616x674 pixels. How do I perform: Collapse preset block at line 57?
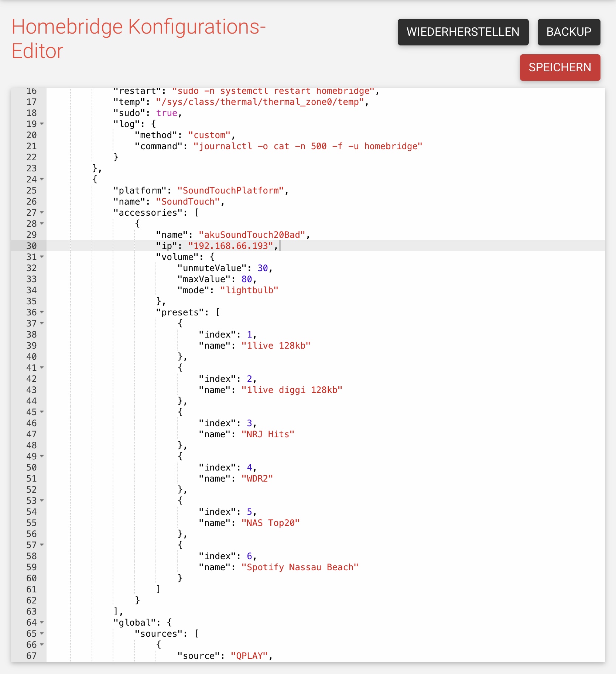pyautogui.click(x=42, y=545)
